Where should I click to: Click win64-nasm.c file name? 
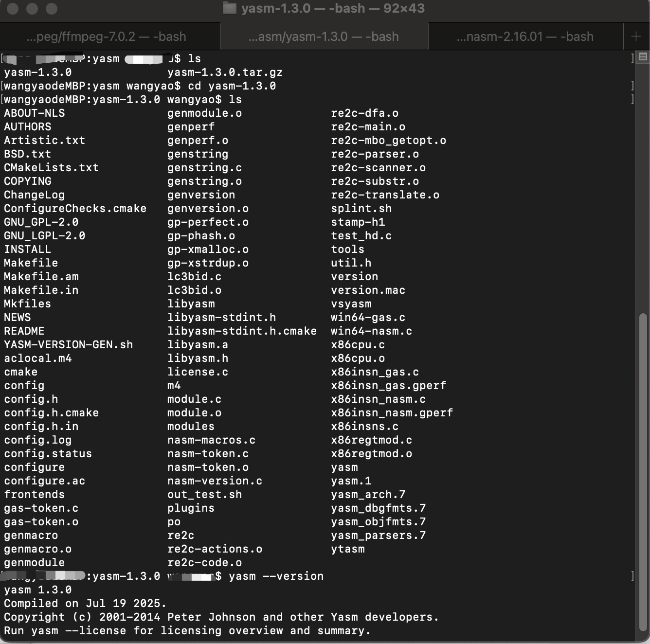click(372, 331)
